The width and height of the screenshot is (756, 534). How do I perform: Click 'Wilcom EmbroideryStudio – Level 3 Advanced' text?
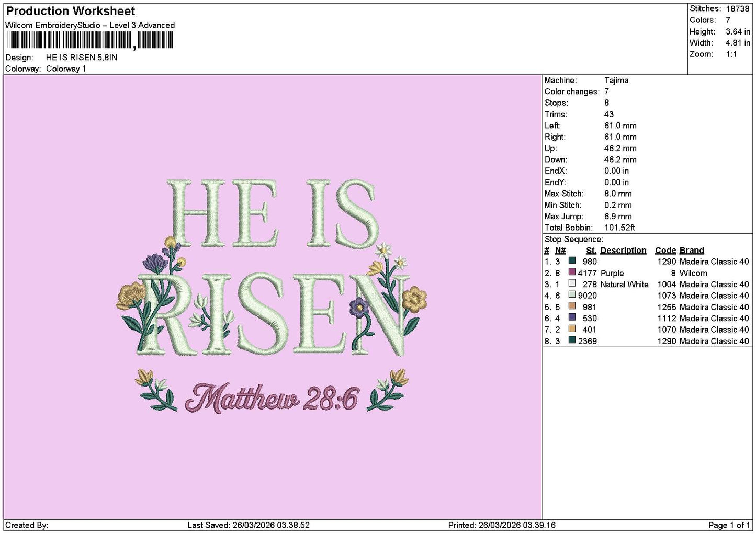pyautogui.click(x=90, y=25)
